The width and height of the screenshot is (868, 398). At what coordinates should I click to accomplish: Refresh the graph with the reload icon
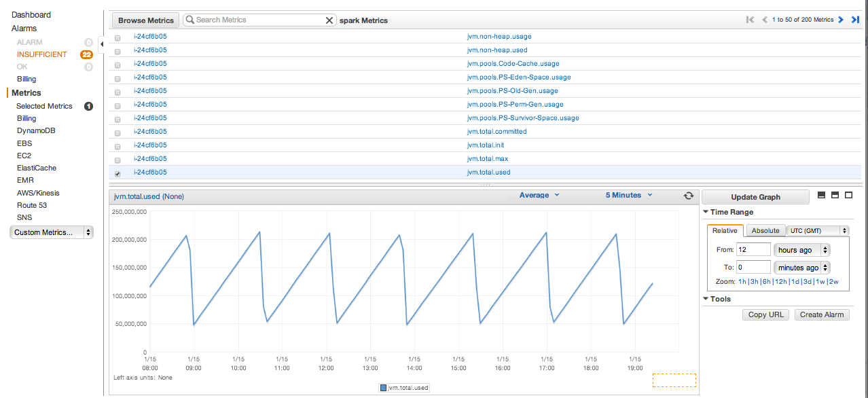(689, 196)
